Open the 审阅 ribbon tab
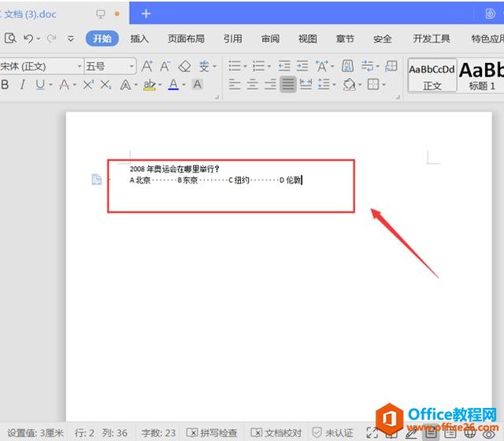The height and width of the screenshot is (441, 504). pyautogui.click(x=270, y=39)
